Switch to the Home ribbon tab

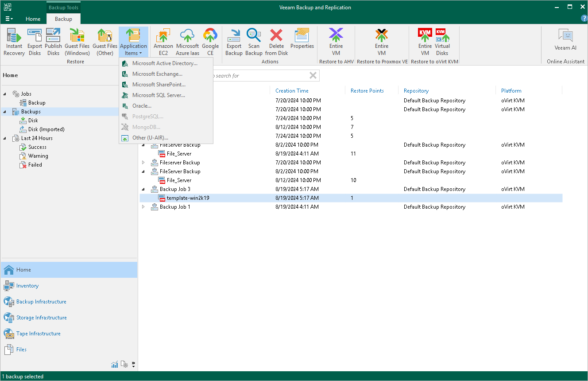pos(33,19)
